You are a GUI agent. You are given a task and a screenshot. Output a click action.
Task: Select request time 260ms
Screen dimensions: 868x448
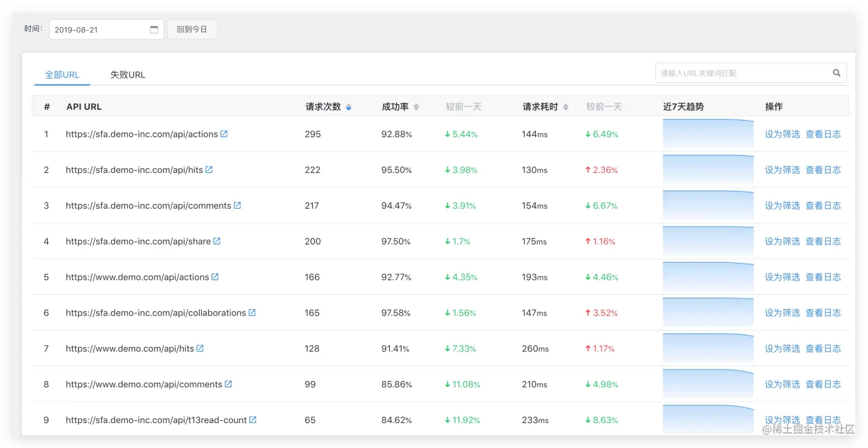(535, 349)
